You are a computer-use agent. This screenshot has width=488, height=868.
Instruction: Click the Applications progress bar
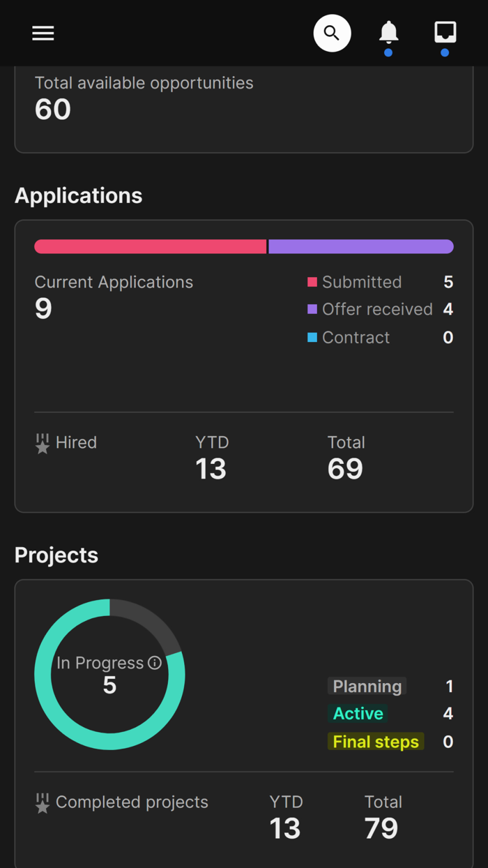[x=244, y=246]
